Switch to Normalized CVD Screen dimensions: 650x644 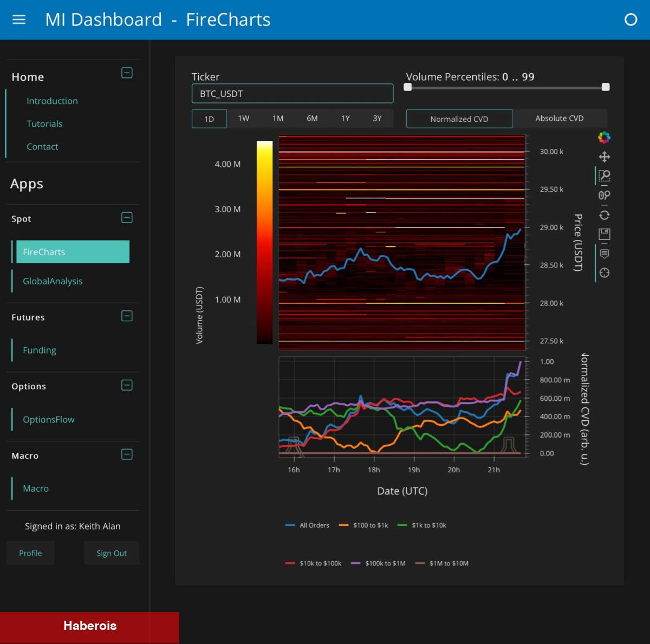pos(459,119)
